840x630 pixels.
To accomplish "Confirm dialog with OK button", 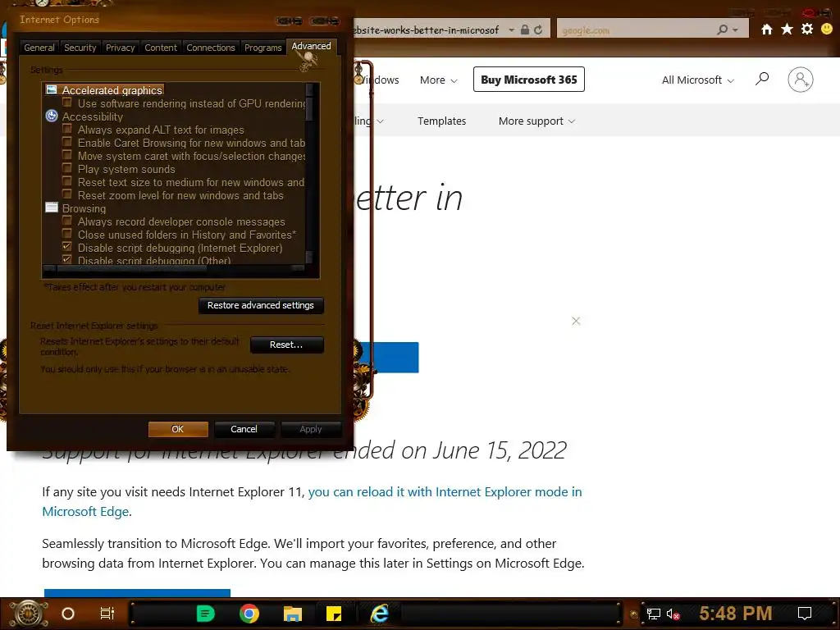I will point(178,429).
